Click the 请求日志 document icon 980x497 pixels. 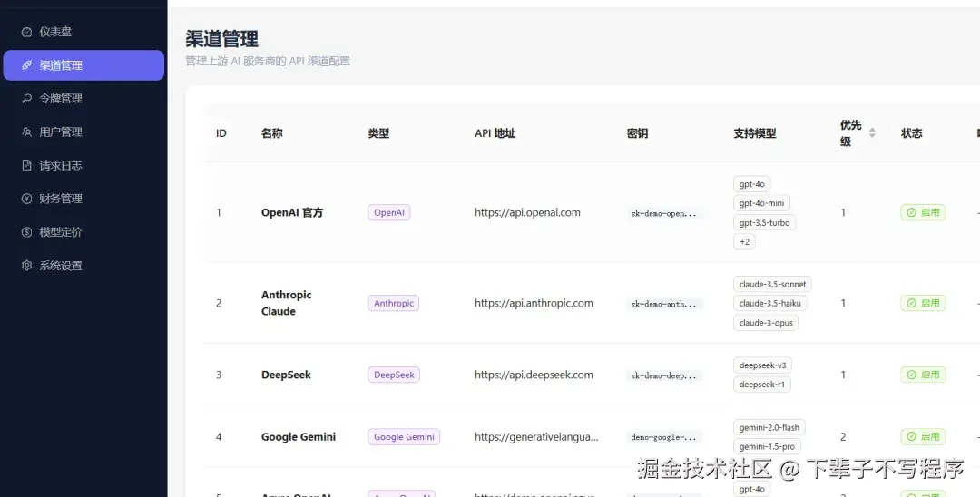click(26, 165)
